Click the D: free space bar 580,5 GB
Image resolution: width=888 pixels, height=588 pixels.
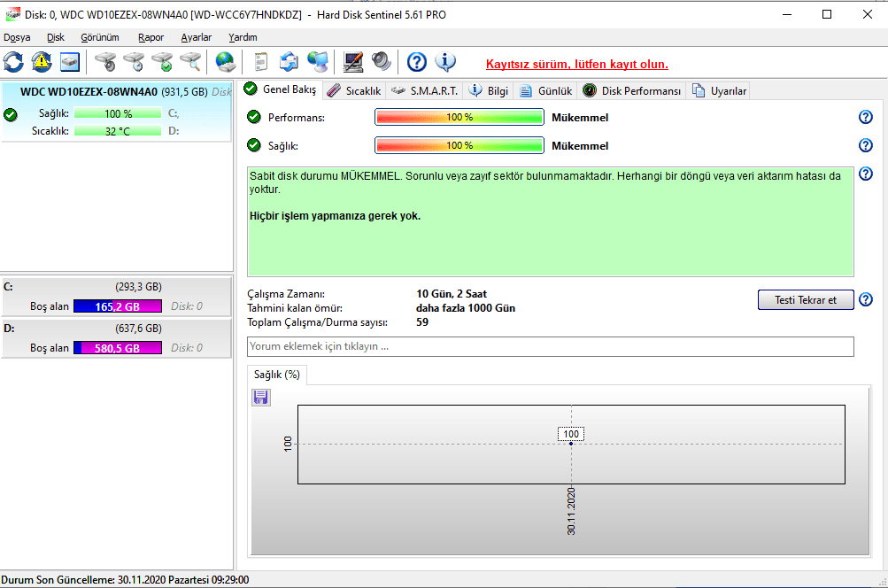118,348
